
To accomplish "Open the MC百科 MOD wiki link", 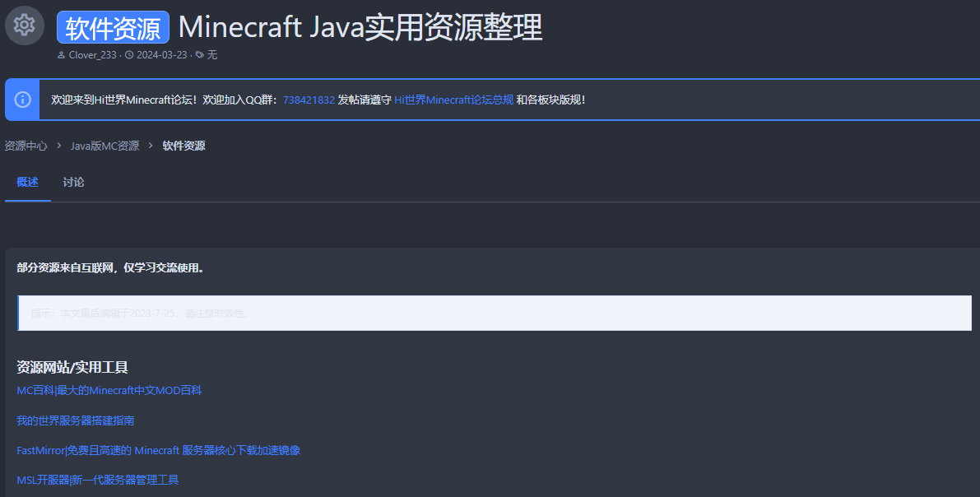I will [109, 390].
